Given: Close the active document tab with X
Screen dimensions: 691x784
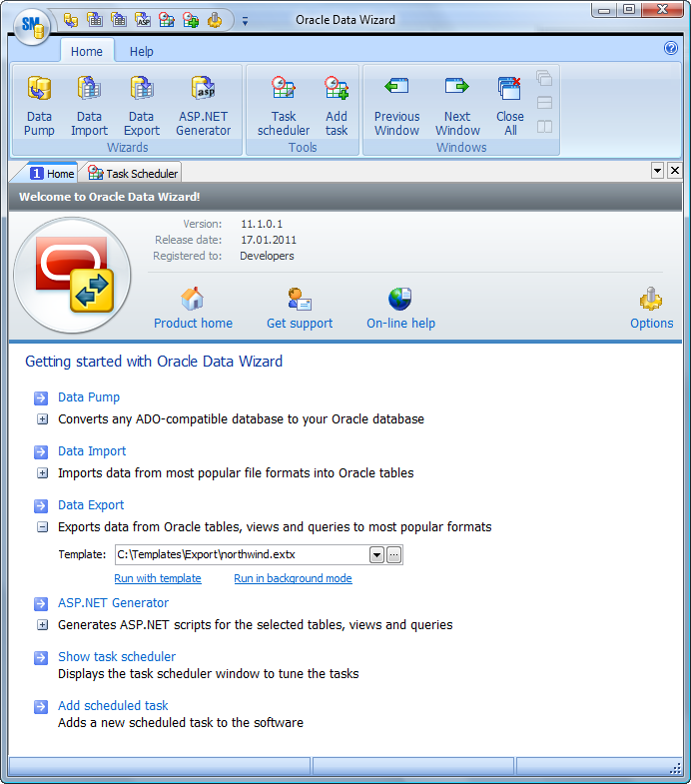Looking at the screenshot, I should tap(675, 171).
